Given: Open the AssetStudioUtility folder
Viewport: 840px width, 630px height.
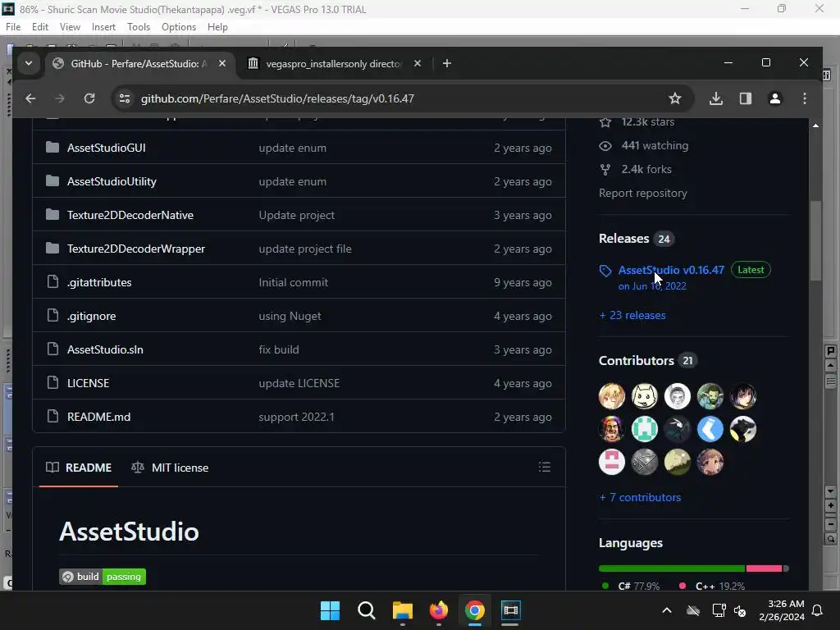Looking at the screenshot, I should [x=112, y=181].
